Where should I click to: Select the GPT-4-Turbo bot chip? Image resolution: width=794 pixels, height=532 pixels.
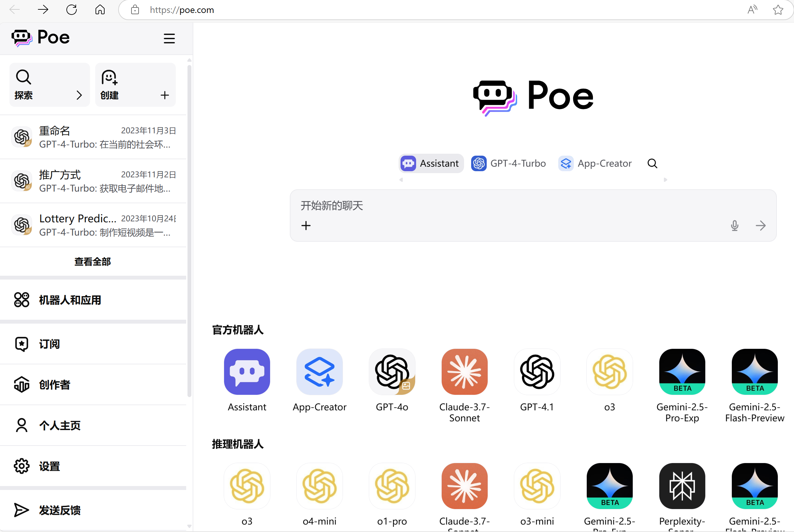pos(508,163)
